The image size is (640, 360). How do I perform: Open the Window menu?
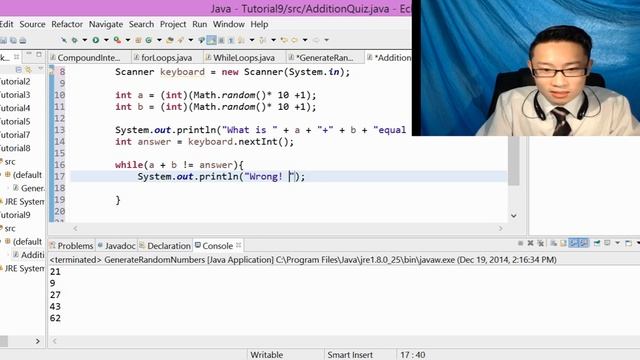coord(229,24)
